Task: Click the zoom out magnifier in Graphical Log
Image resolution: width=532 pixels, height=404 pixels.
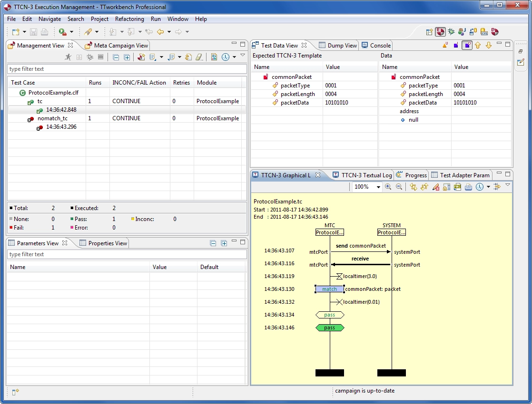Action: 399,187
